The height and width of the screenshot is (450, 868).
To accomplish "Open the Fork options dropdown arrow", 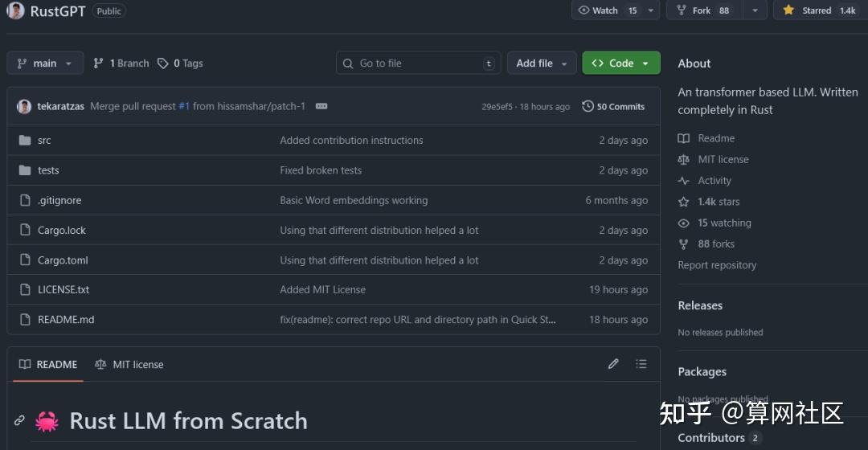I will pos(755,10).
